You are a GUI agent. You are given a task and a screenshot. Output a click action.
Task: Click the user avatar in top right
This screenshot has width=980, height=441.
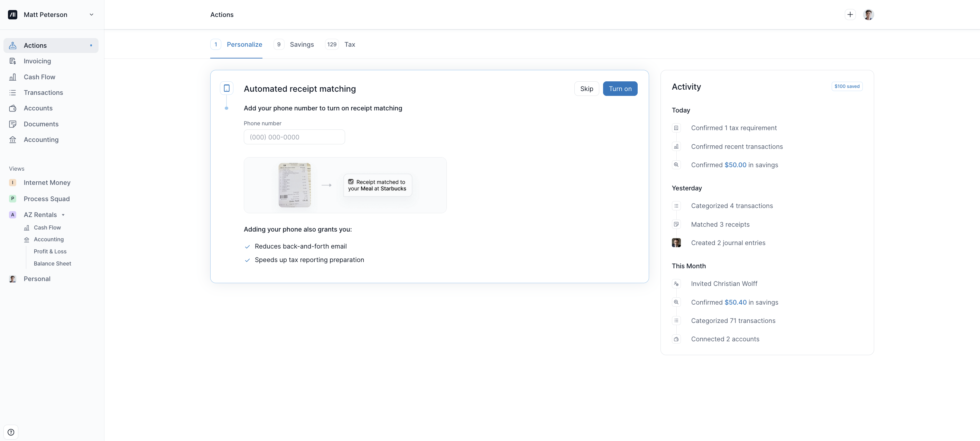point(868,15)
